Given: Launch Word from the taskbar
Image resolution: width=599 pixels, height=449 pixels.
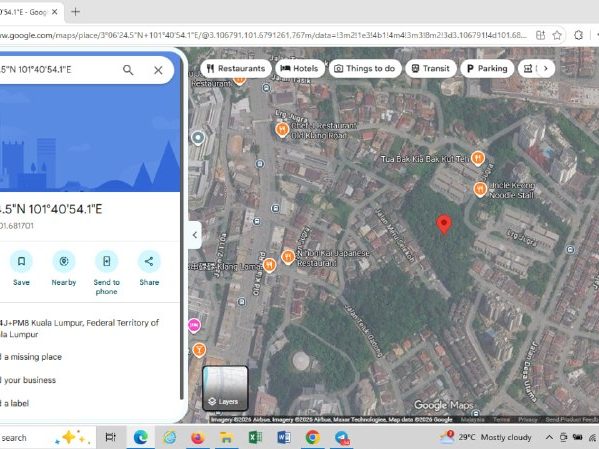Looking at the screenshot, I should click(x=283, y=437).
